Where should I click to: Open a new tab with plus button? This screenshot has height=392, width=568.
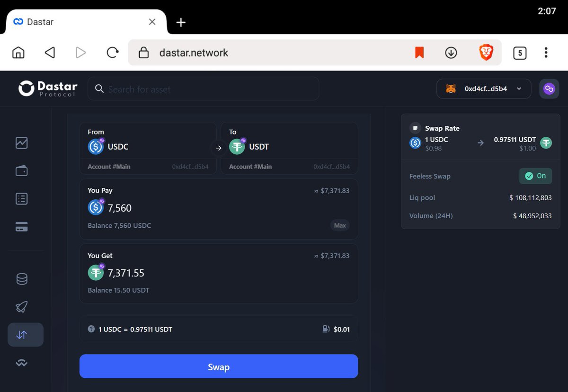pyautogui.click(x=181, y=22)
